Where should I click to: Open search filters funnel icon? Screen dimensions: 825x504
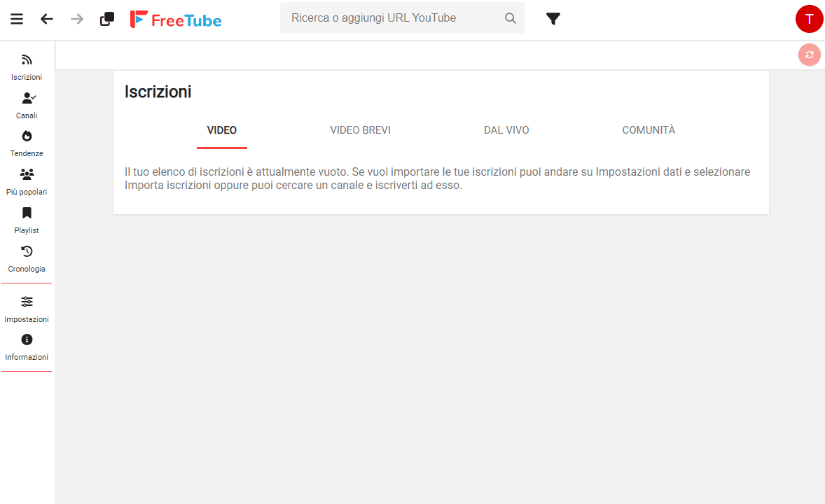pos(553,19)
